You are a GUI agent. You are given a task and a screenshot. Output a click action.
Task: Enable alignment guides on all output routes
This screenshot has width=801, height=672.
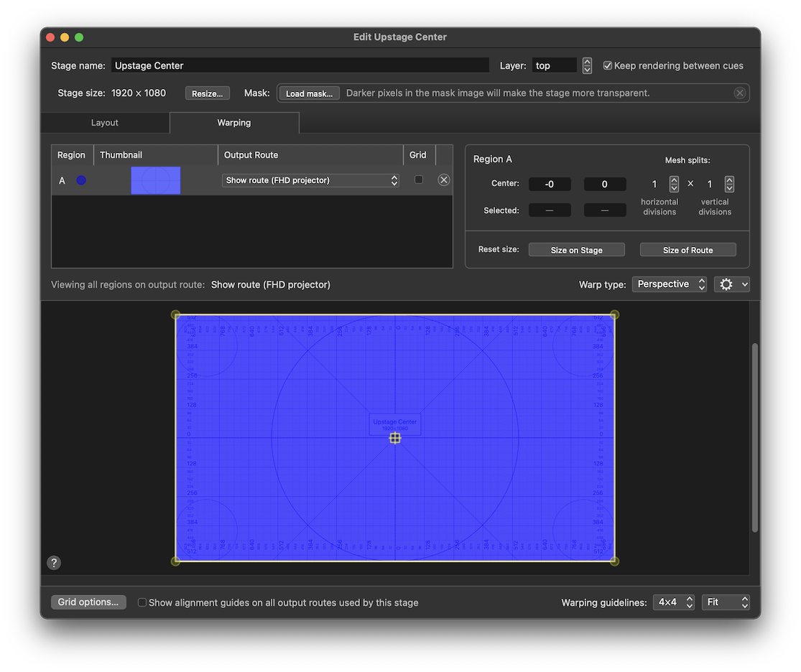[142, 602]
